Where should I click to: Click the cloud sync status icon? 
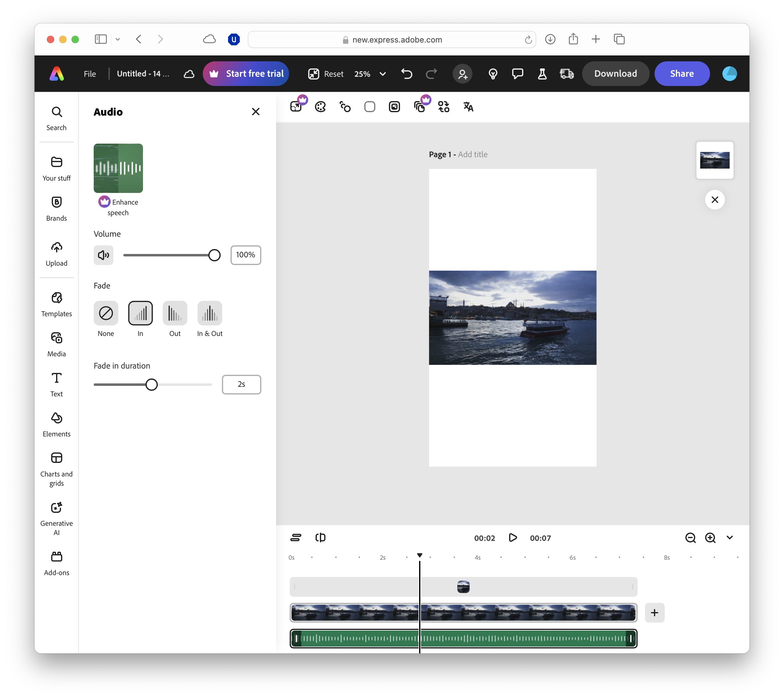point(189,74)
